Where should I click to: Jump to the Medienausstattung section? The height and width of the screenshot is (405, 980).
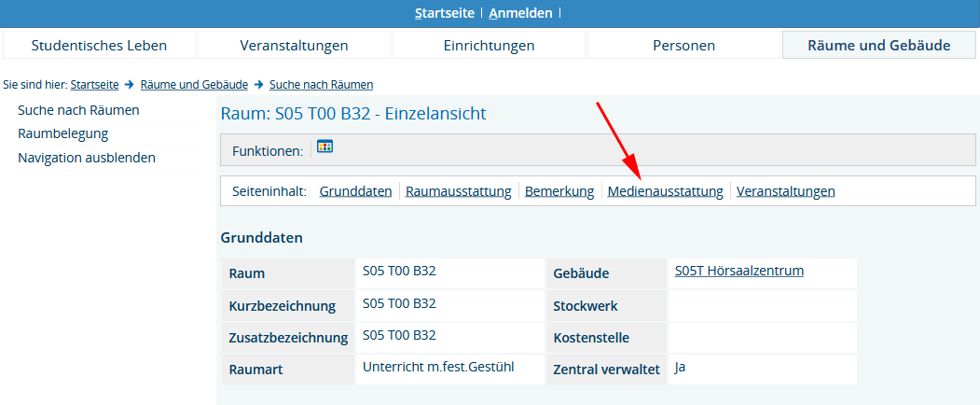click(665, 191)
